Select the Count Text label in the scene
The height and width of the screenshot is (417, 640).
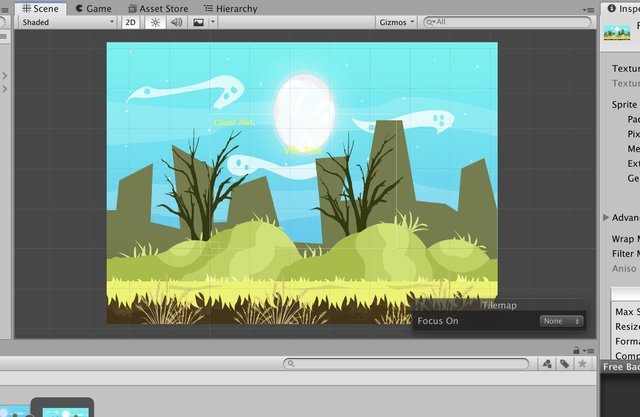234,122
